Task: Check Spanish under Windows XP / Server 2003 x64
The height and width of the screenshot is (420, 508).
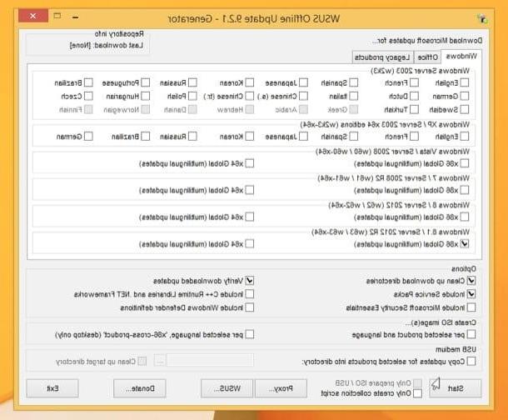Action: 353,136
